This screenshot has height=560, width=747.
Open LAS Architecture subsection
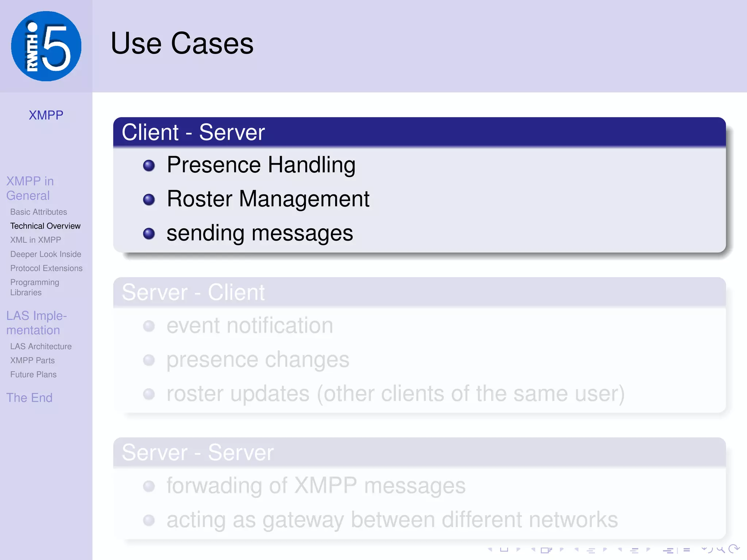(41, 346)
